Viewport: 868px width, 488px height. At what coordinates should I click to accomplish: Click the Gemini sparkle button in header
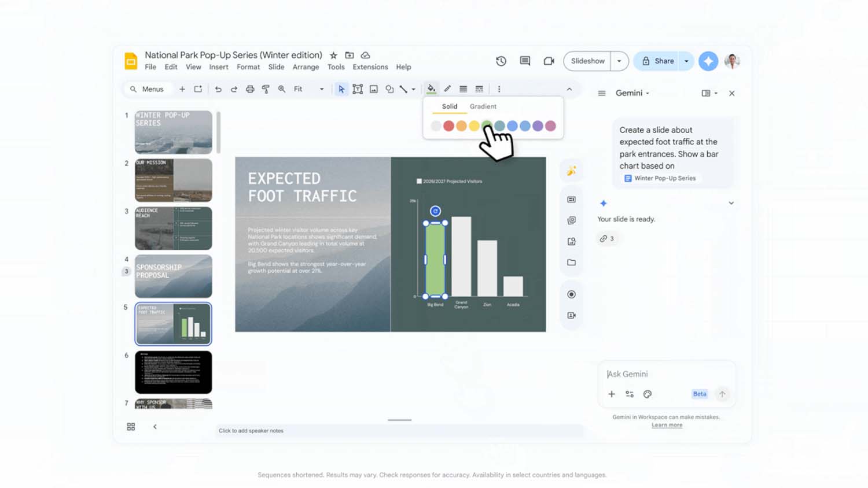click(x=708, y=61)
